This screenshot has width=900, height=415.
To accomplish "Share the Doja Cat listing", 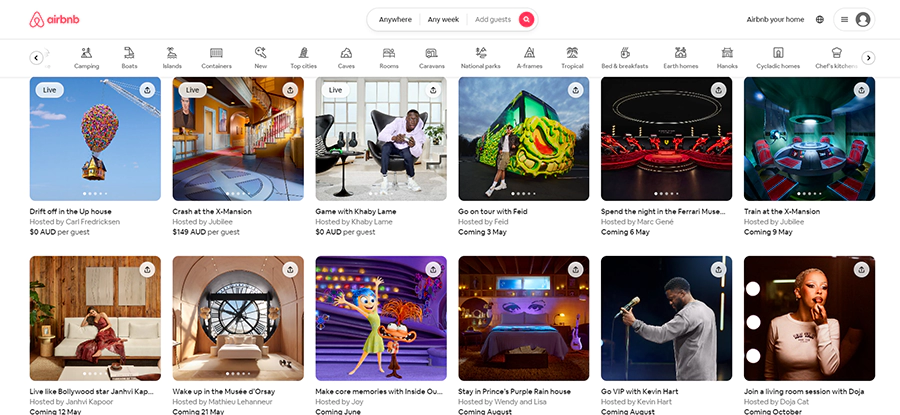I will (x=861, y=269).
